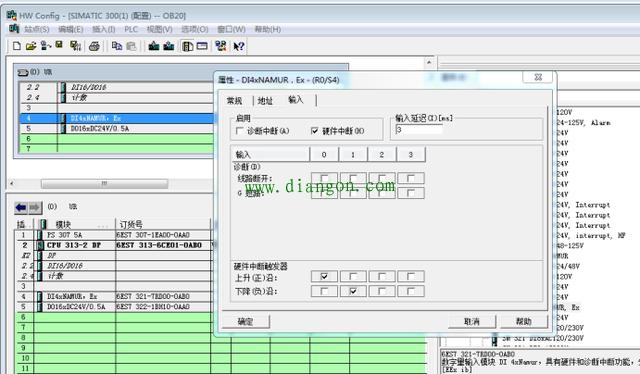640x374 pixels.
Task: Select CPU 313-2 DP in detail table
Action: click(73, 245)
